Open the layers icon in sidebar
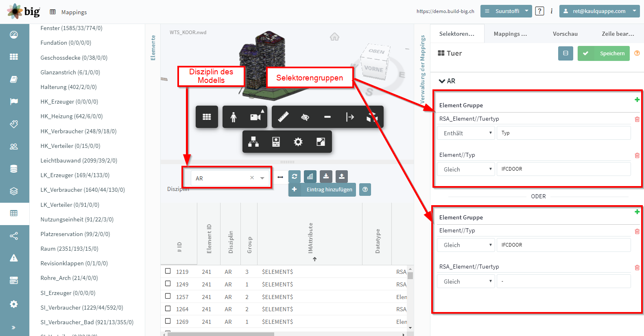 tap(14, 191)
